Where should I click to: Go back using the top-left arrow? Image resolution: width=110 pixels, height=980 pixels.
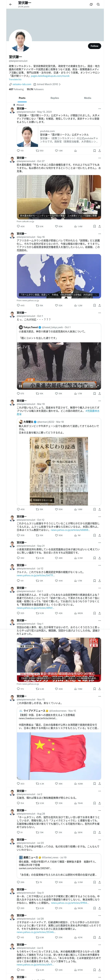coord(11,4)
